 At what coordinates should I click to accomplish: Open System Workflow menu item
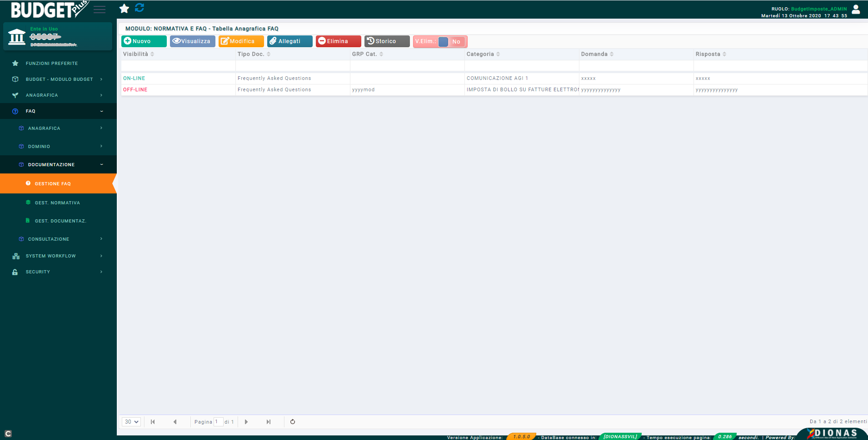(x=58, y=256)
